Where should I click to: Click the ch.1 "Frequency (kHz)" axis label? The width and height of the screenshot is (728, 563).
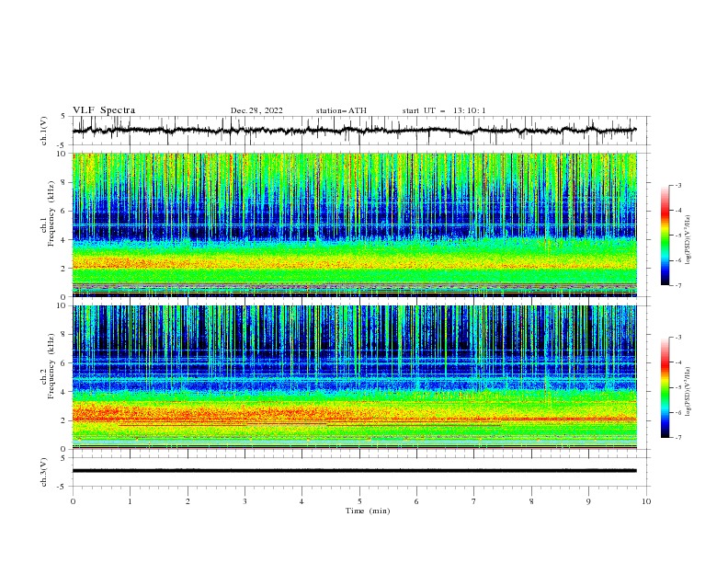pyautogui.click(x=51, y=212)
